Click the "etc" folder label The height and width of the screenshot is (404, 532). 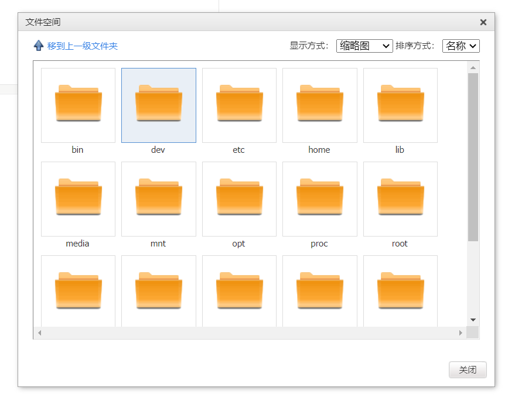(x=238, y=150)
